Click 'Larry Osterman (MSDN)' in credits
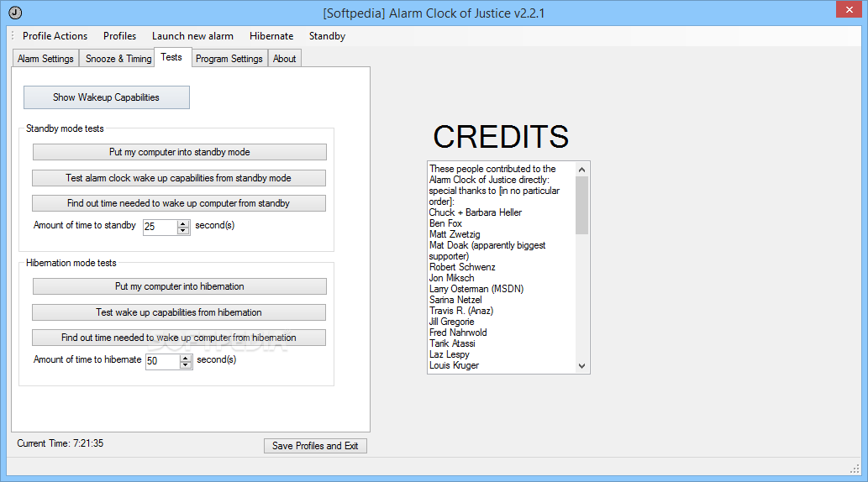Screen dimensions: 868x482 476,289
